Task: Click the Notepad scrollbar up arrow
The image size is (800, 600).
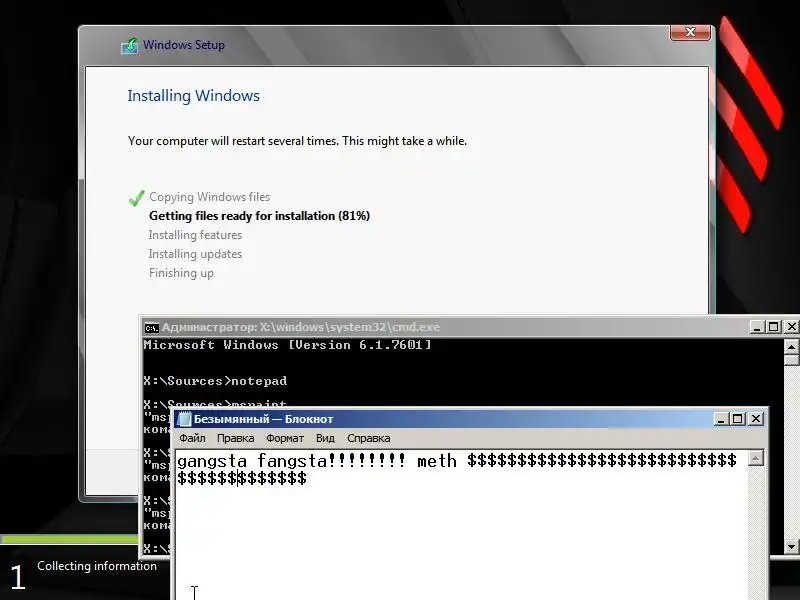Action: click(x=756, y=458)
